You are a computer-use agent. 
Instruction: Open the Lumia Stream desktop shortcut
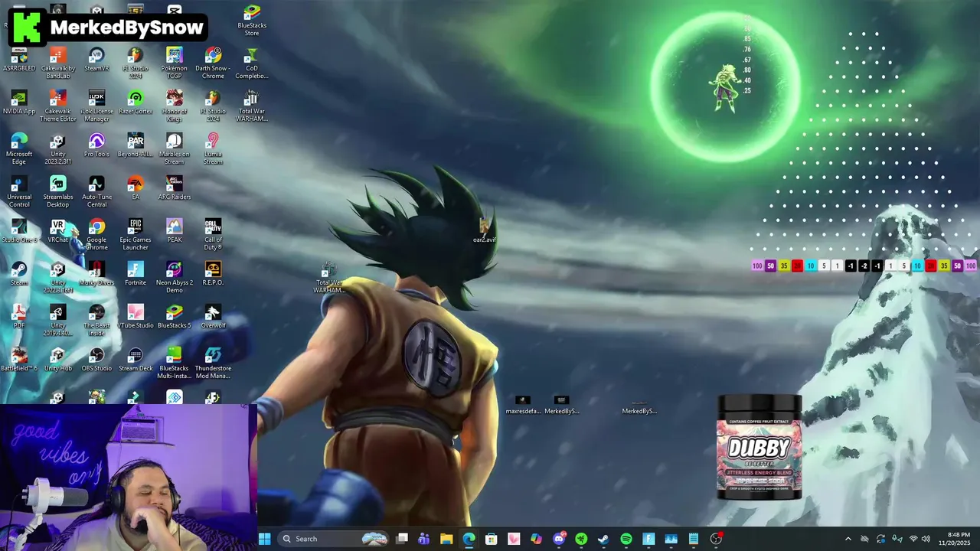pyautogui.click(x=213, y=149)
